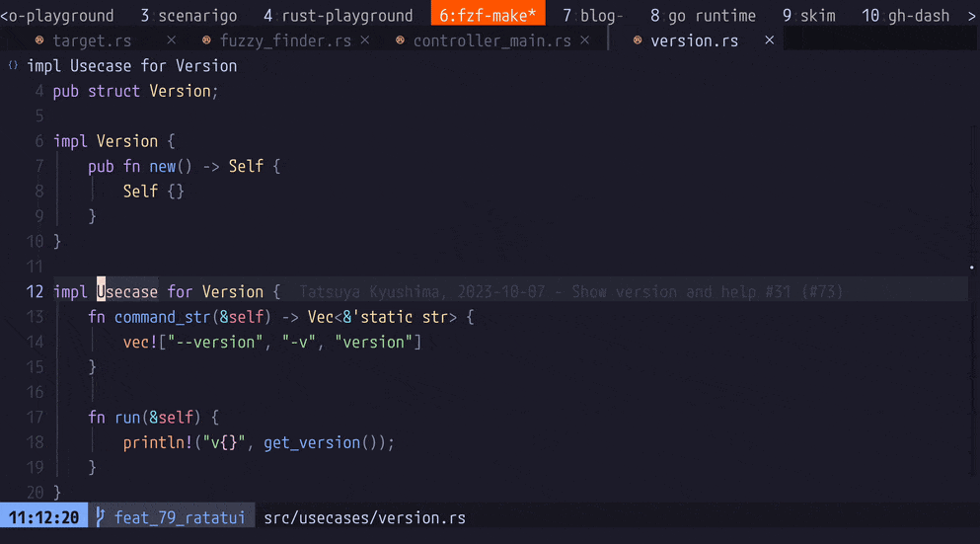Viewport: 980px width, 544px height.
Task: Close the target.rs tab
Action: point(172,40)
